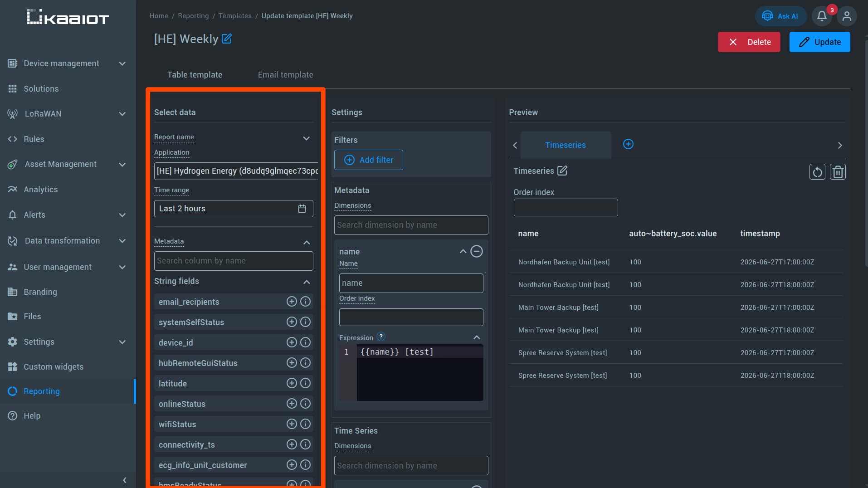This screenshot has height=488, width=868.
Task: Open Ask AI assistant
Action: point(780,16)
